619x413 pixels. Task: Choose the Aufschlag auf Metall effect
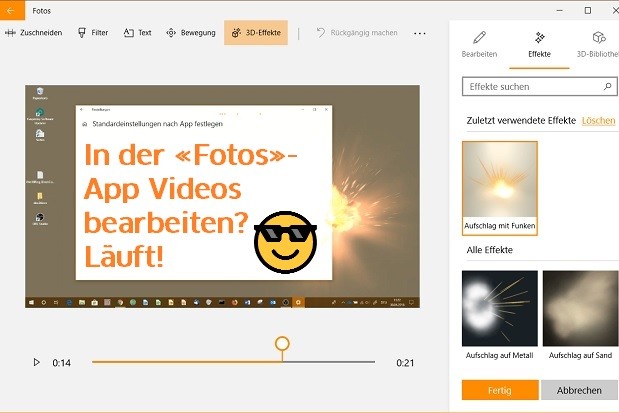(500, 315)
